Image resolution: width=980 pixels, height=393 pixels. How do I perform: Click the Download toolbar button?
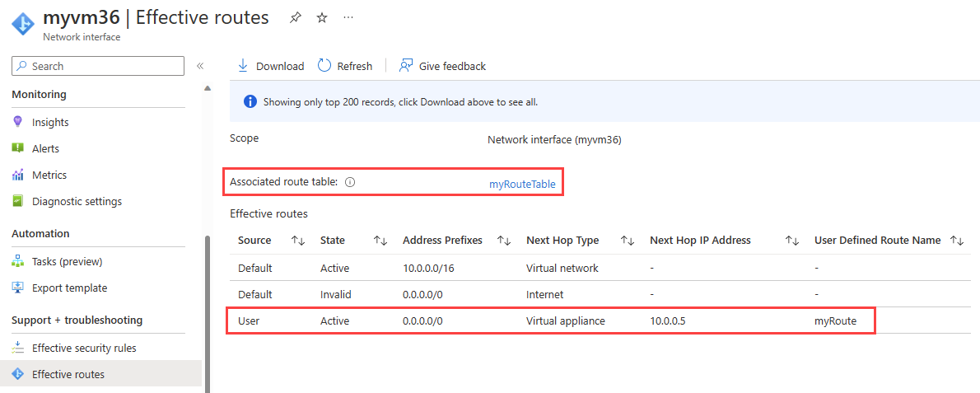coord(271,66)
